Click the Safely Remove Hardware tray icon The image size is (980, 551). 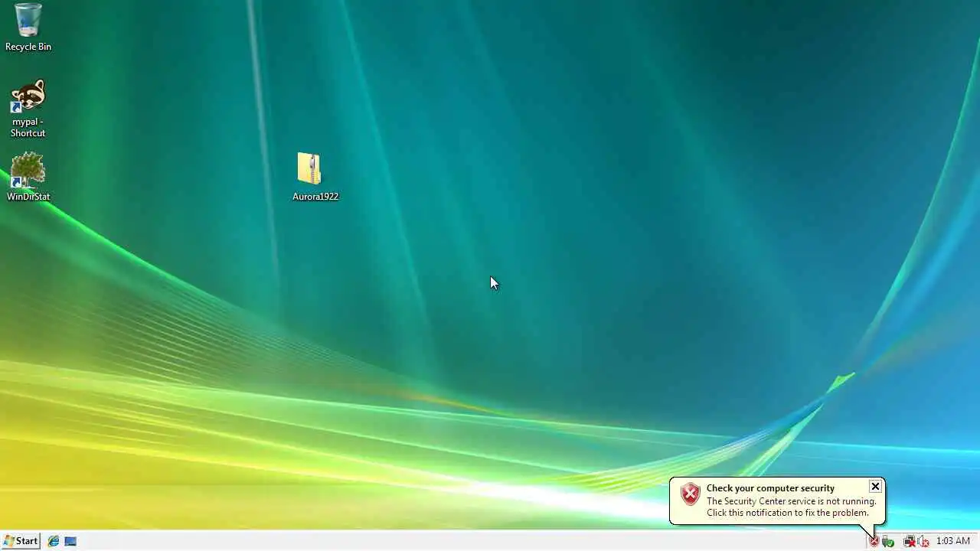(887, 542)
